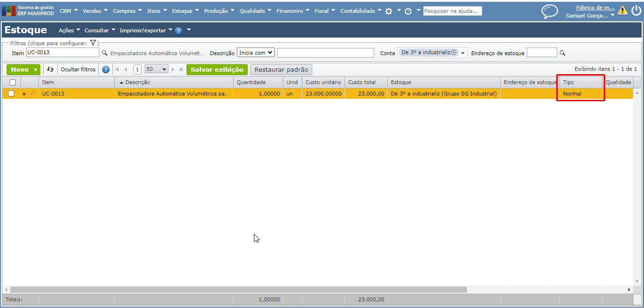The height and width of the screenshot is (308, 644).
Task: Click the Salvar exibição button
Action: coord(217,69)
